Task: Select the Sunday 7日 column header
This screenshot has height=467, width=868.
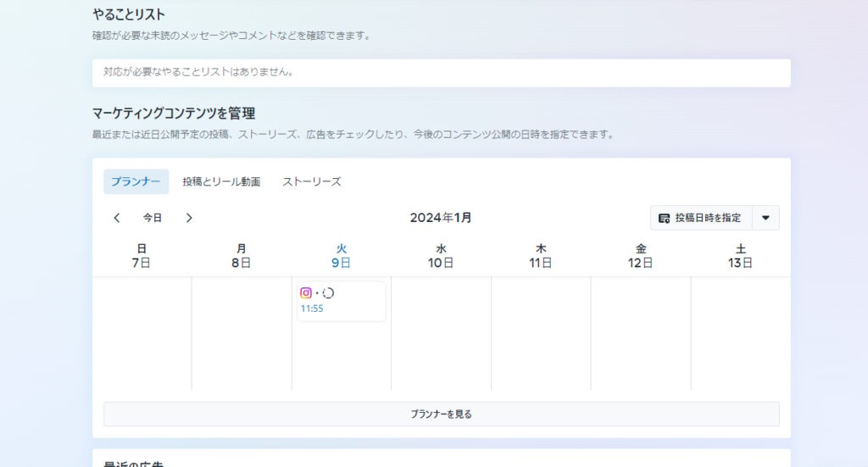Action: coord(142,256)
